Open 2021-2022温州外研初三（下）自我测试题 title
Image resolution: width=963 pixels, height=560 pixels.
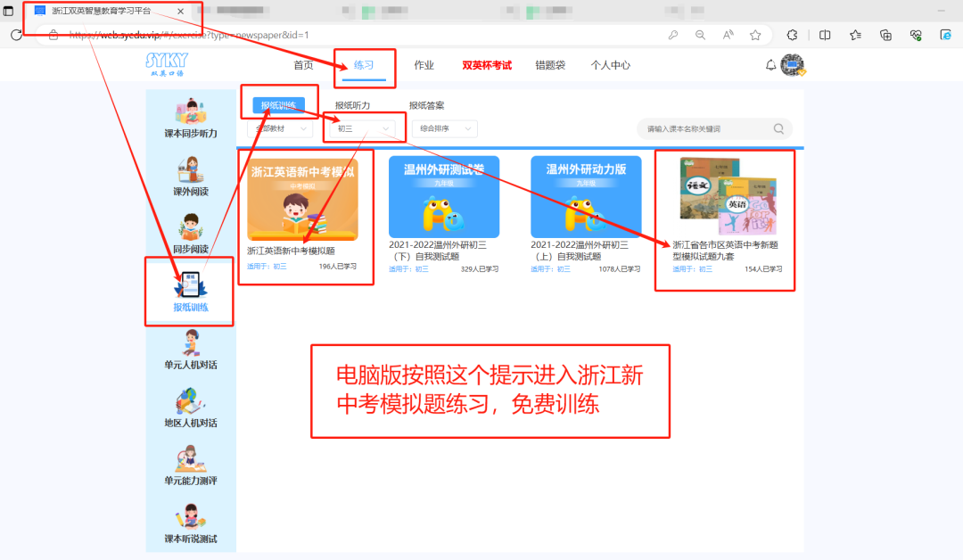point(437,251)
